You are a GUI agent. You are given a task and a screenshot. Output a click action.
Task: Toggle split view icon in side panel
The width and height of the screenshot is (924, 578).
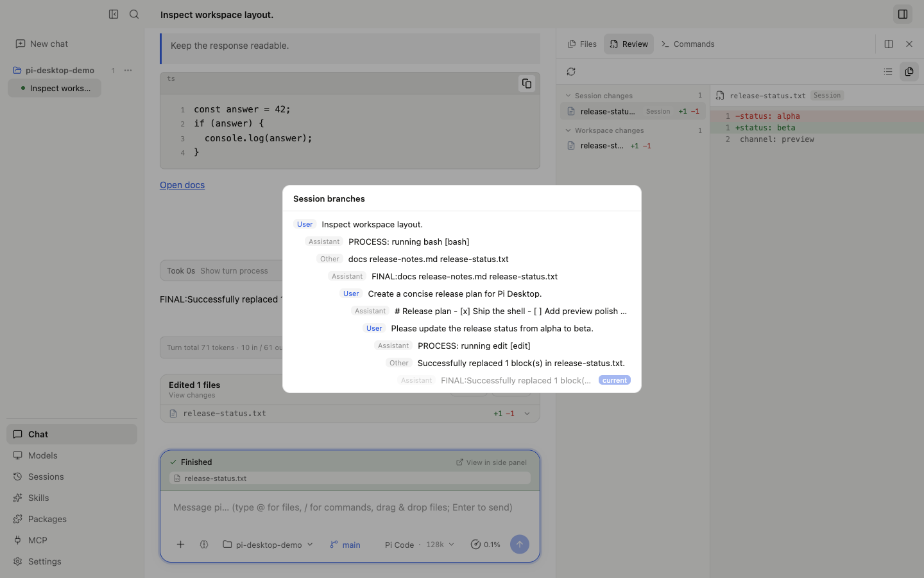tap(889, 44)
